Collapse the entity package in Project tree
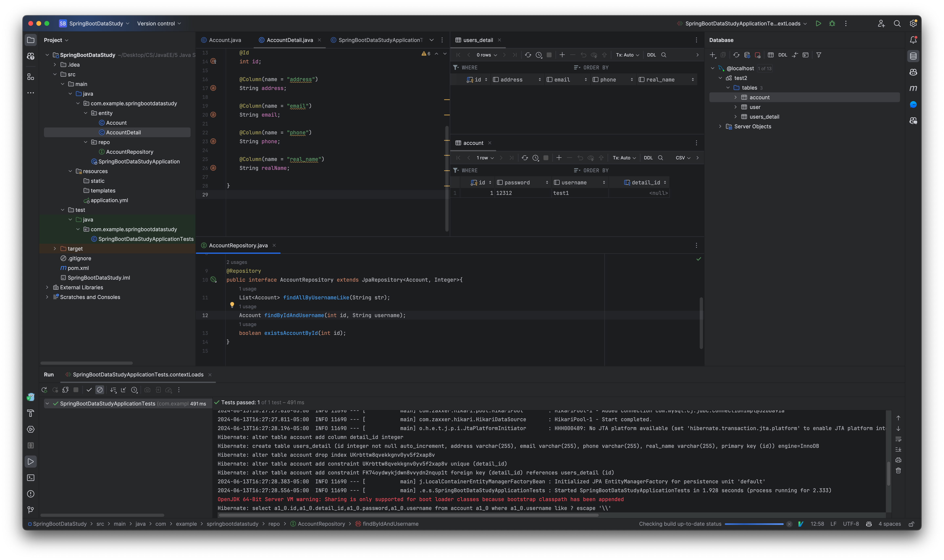The height and width of the screenshot is (560, 944). [85, 113]
